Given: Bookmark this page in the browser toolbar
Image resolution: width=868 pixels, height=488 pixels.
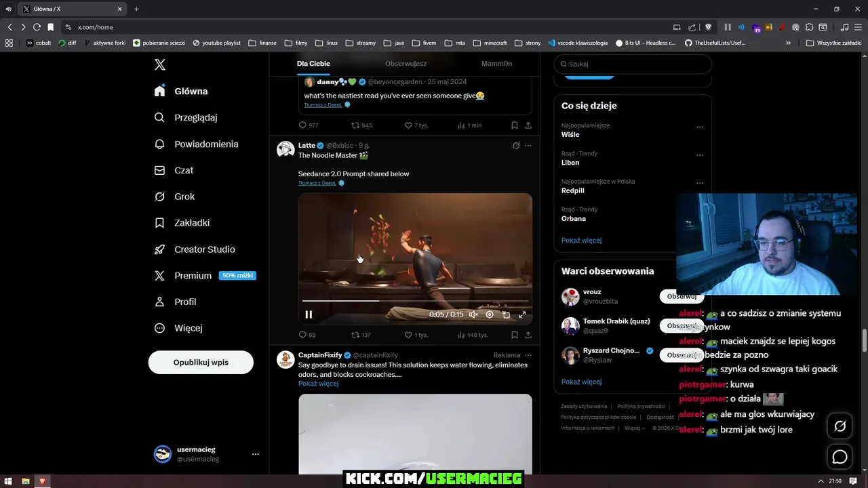Looking at the screenshot, I should pyautogui.click(x=50, y=27).
